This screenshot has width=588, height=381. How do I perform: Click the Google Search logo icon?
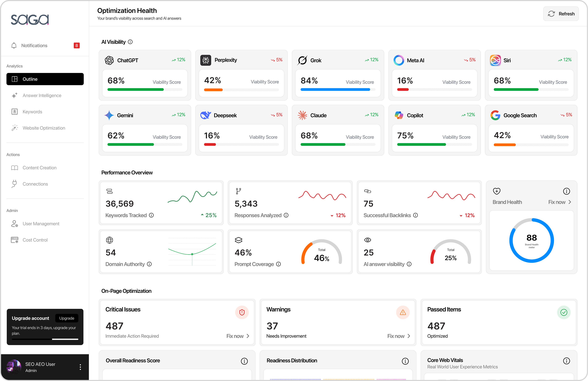495,115
